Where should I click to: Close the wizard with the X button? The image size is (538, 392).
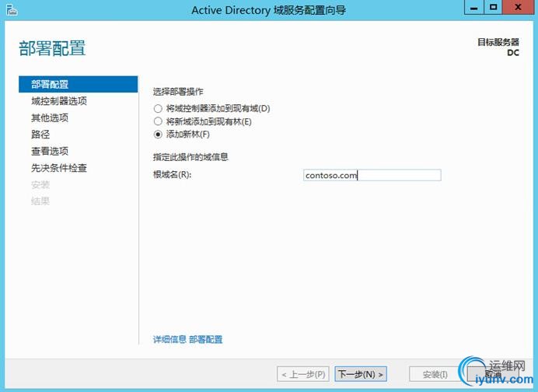(518, 7)
